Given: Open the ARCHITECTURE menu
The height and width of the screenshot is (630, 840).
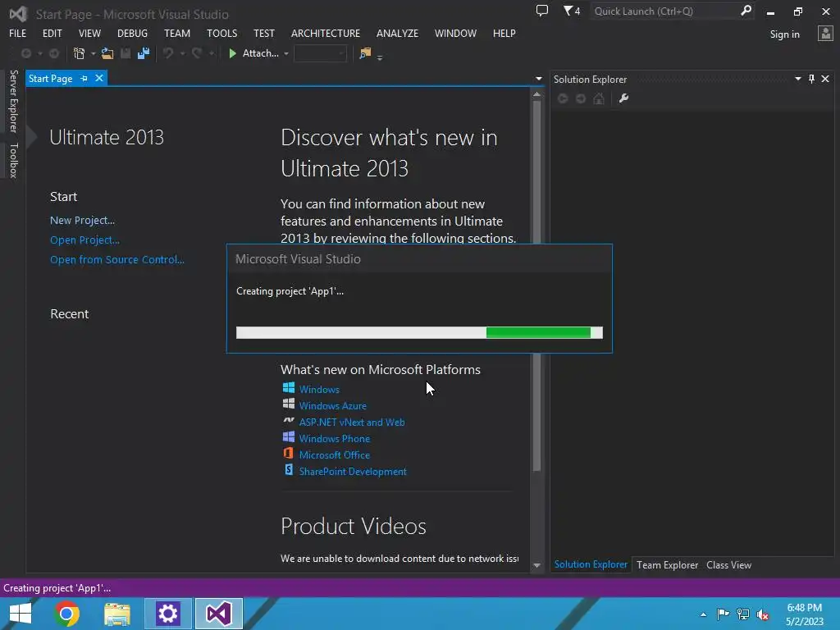Looking at the screenshot, I should click(326, 33).
